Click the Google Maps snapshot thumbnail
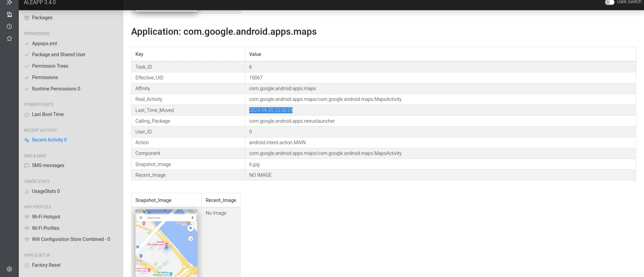 coord(166,243)
